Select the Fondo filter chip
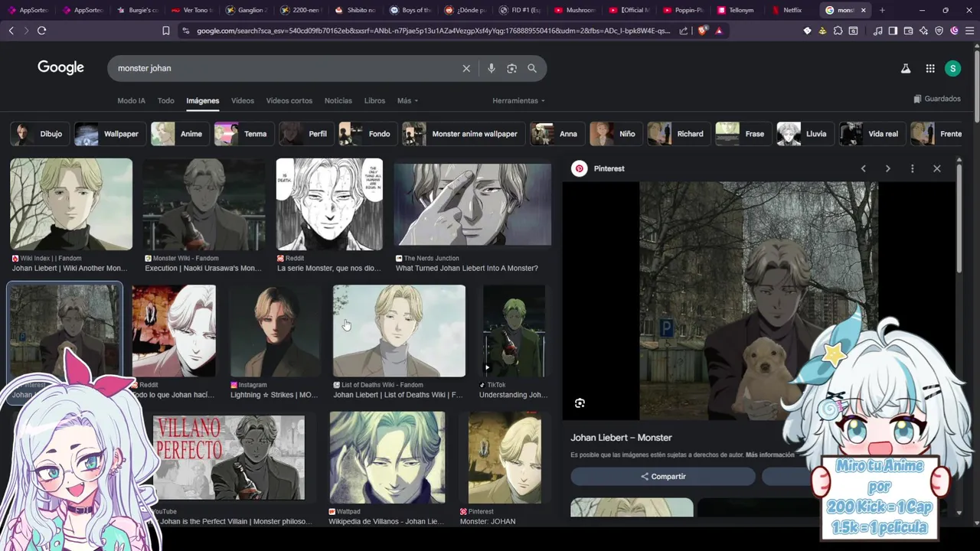Screen dimensions: 980x551 369,134
